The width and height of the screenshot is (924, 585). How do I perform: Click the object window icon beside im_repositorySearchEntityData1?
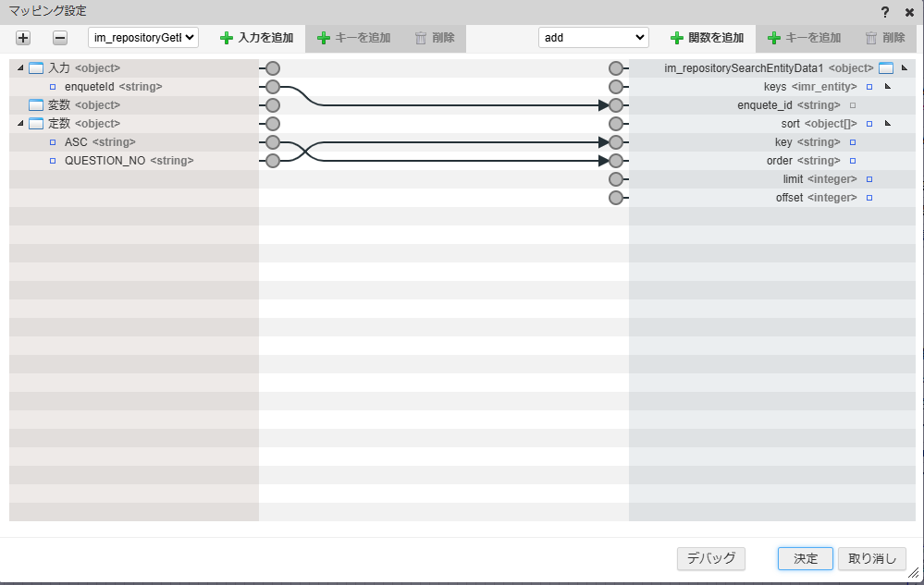point(886,67)
